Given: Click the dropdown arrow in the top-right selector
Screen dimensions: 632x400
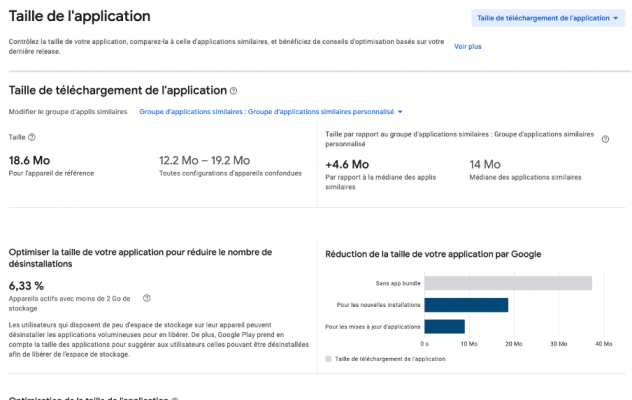Looking at the screenshot, I should [x=615, y=18].
